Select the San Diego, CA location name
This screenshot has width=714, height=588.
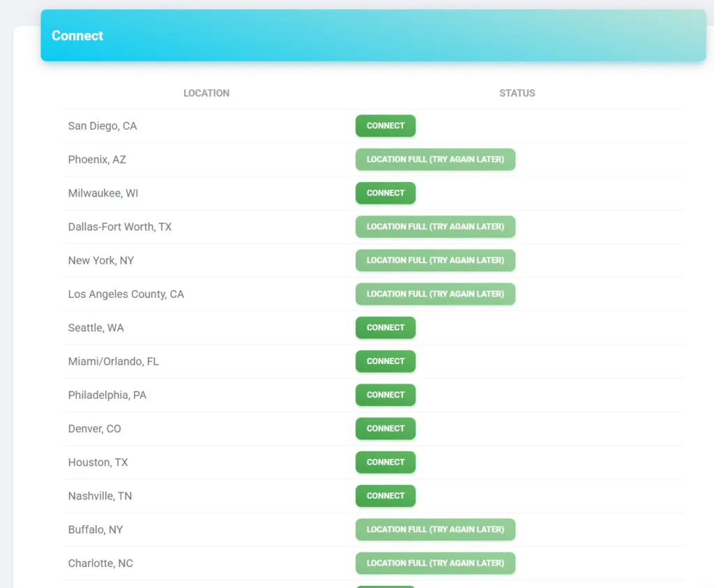(x=102, y=126)
